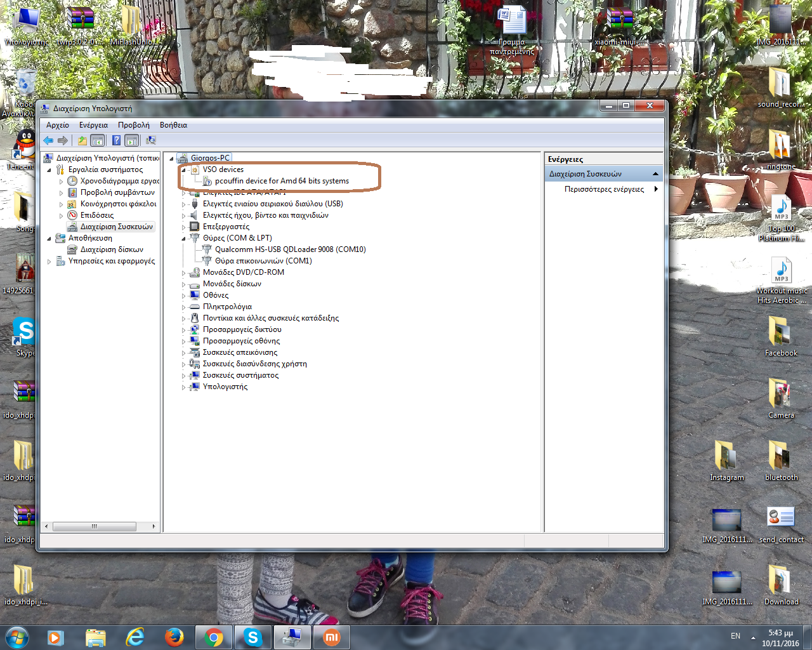Image resolution: width=812 pixels, height=650 pixels.
Task: Select Qualcomm HS-USB QDLoader 9008 (COM10)
Action: point(290,249)
